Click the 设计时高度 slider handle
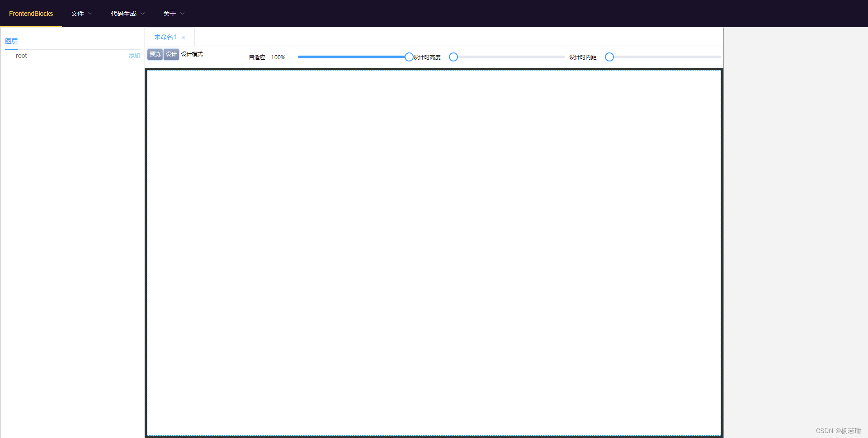 453,57
